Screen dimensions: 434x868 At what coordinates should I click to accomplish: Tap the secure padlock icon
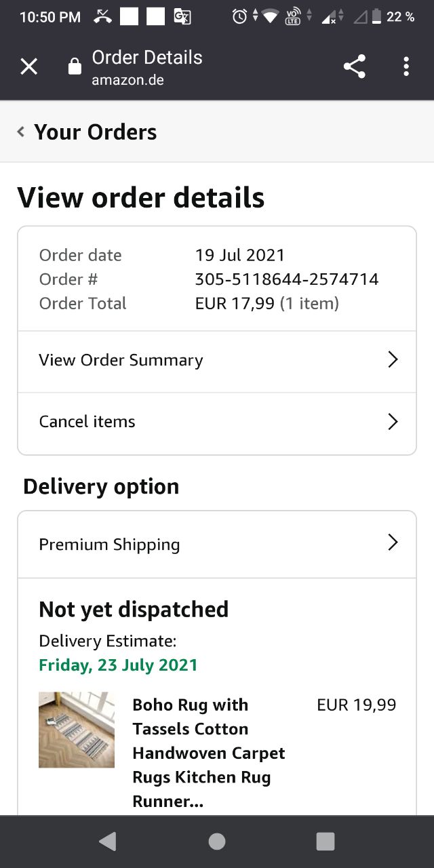click(75, 66)
